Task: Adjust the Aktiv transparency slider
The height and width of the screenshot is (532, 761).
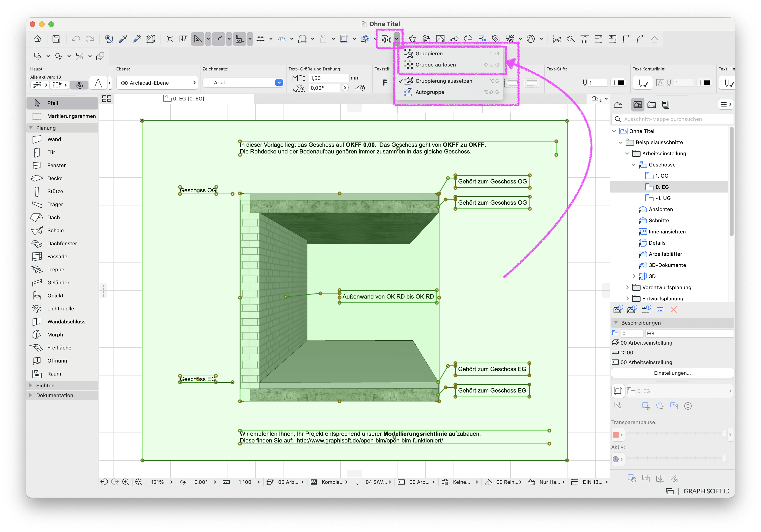Action: (675, 459)
